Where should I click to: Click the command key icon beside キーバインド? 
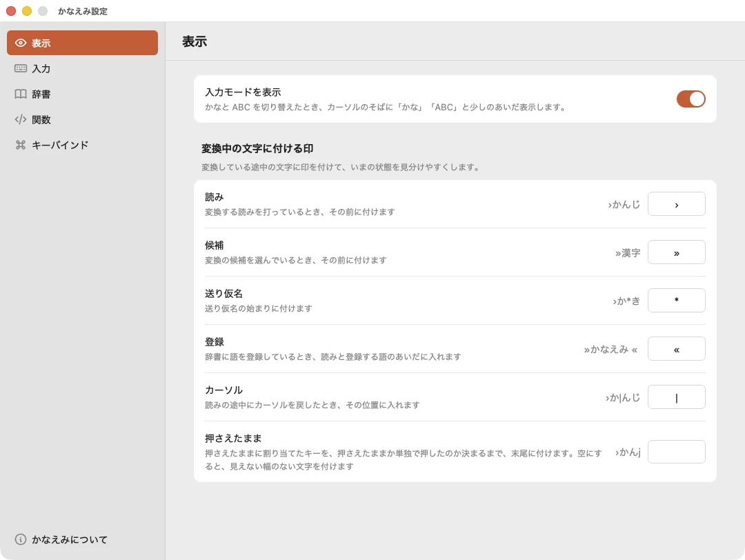coord(21,145)
